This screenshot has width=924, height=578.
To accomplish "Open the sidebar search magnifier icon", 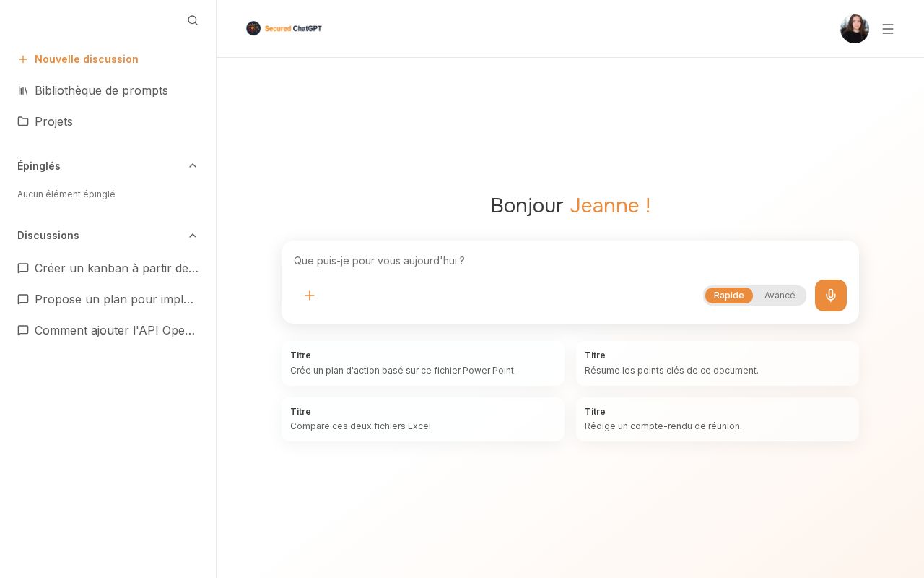I will click(x=193, y=20).
